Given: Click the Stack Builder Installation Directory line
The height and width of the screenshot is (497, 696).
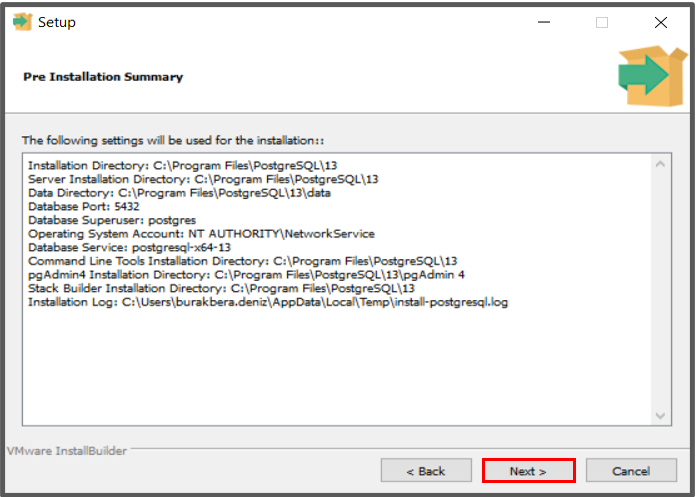Looking at the screenshot, I should click(221, 288).
